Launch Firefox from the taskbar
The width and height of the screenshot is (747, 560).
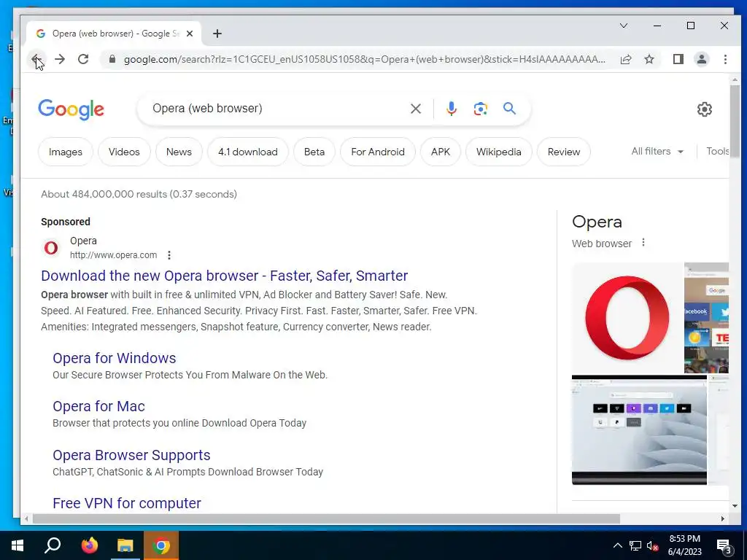coord(89,545)
